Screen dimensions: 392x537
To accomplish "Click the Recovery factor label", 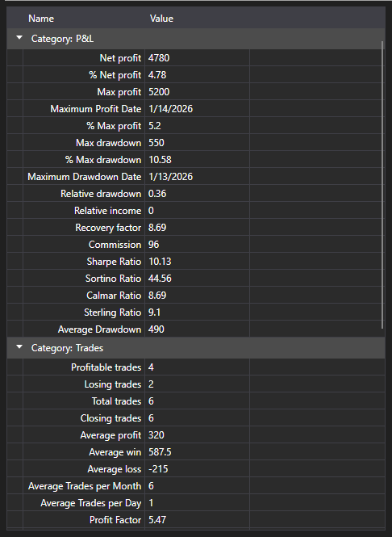I will pyautogui.click(x=108, y=228).
